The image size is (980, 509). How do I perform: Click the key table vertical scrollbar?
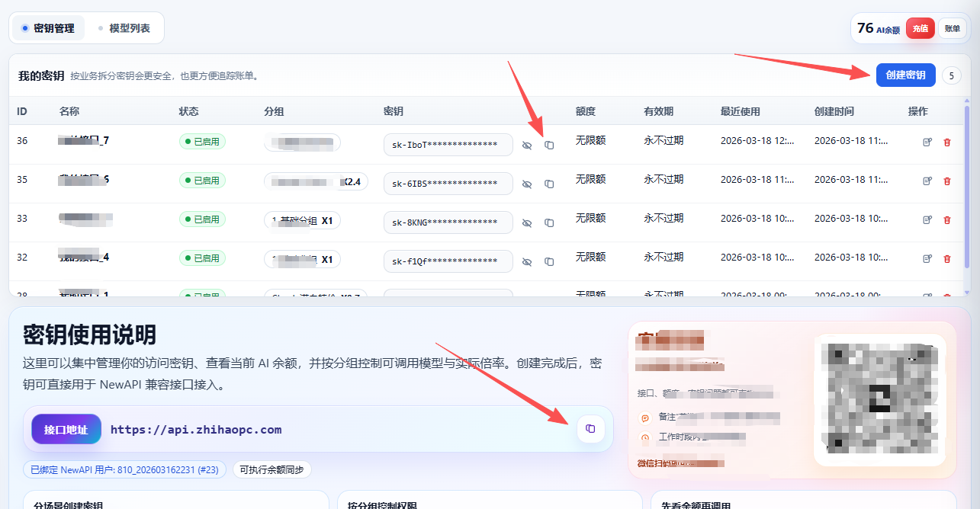click(x=967, y=190)
